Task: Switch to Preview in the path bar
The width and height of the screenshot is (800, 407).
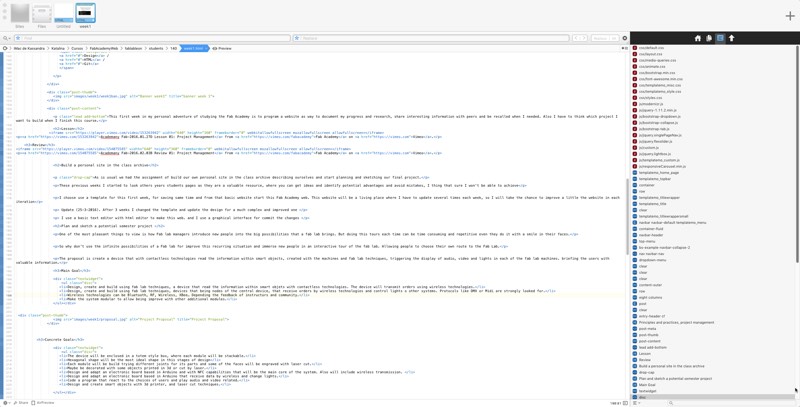Action: point(222,48)
